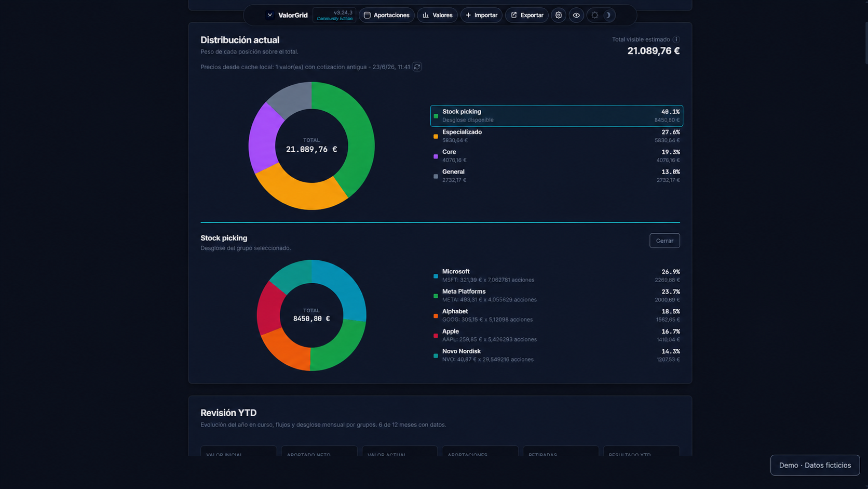This screenshot has width=868, height=489.
Task: Click the Alphabet holding row
Action: [x=557, y=315]
